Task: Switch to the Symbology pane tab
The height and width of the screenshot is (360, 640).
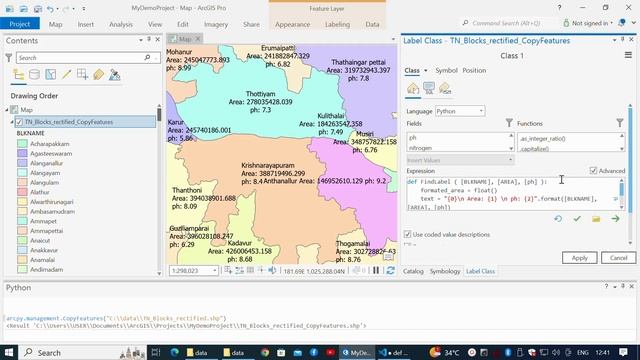Action: click(x=444, y=271)
